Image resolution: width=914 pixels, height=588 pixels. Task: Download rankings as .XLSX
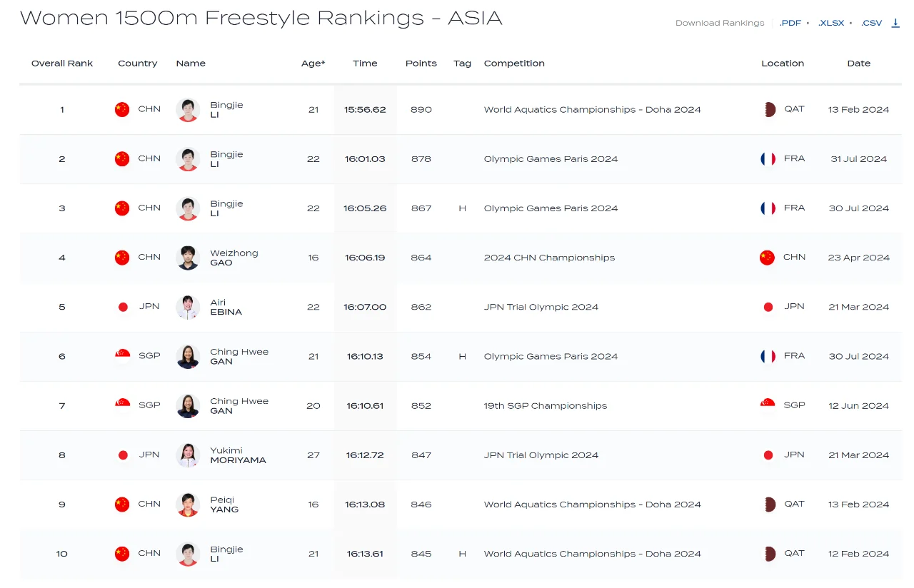[x=831, y=23]
